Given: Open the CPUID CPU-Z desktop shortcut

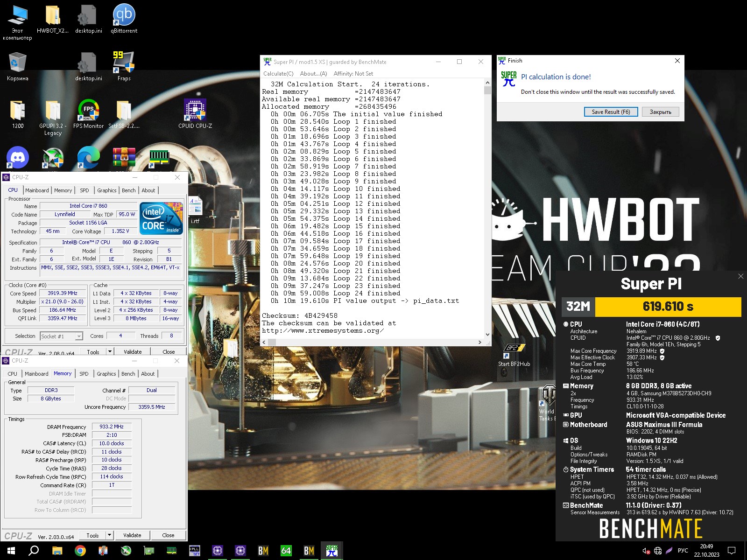Looking at the screenshot, I should (195, 113).
